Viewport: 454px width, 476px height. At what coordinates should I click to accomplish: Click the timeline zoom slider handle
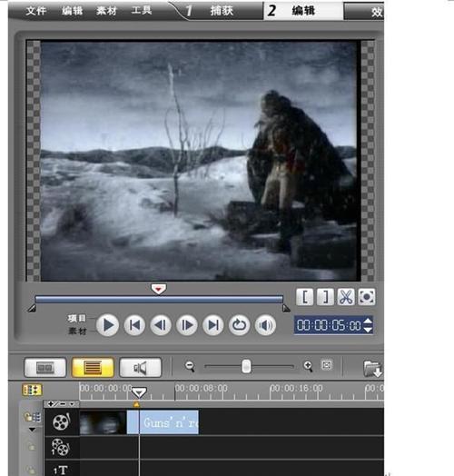click(246, 366)
